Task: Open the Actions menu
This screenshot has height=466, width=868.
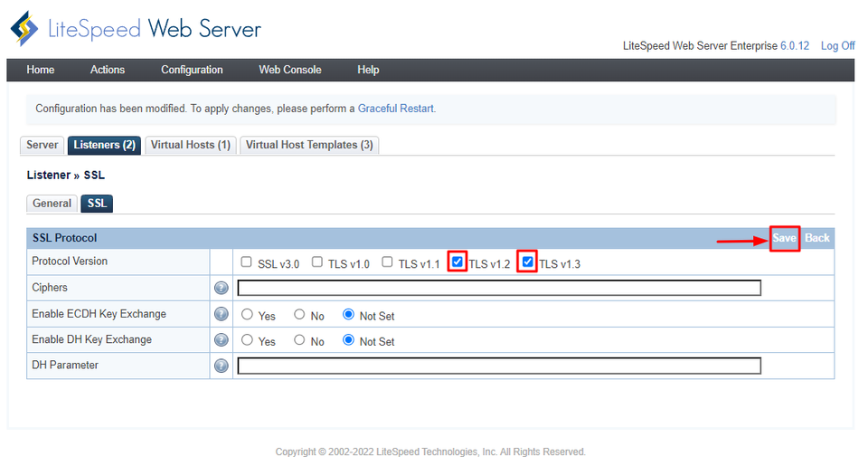Action: [108, 70]
